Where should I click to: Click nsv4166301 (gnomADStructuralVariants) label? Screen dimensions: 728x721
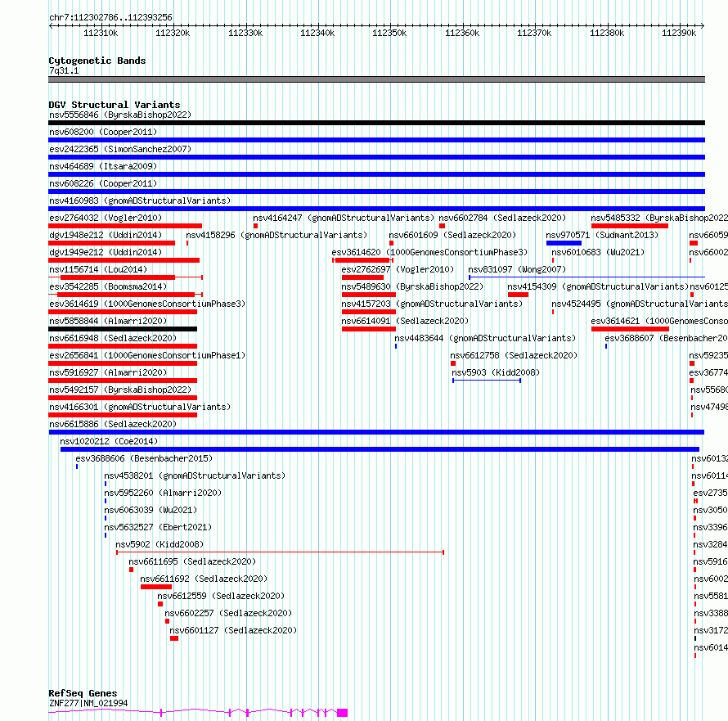140,407
